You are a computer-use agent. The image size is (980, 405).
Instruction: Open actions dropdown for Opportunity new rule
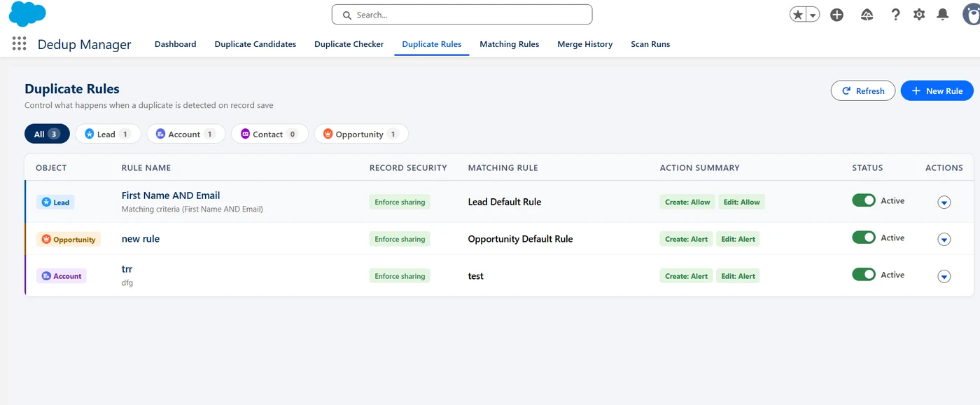pos(944,240)
